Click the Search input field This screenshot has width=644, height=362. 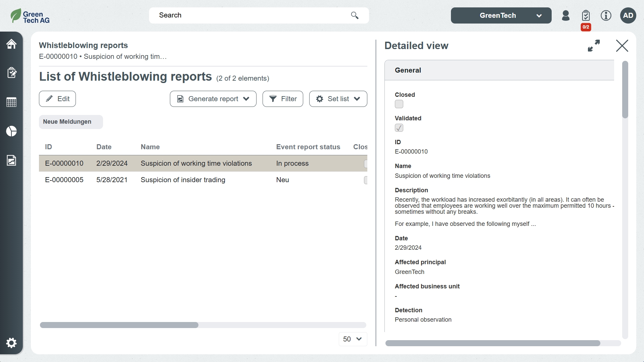click(x=252, y=15)
